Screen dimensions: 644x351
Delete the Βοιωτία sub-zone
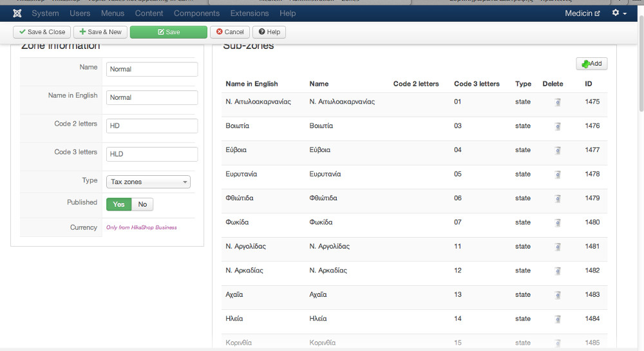click(557, 126)
